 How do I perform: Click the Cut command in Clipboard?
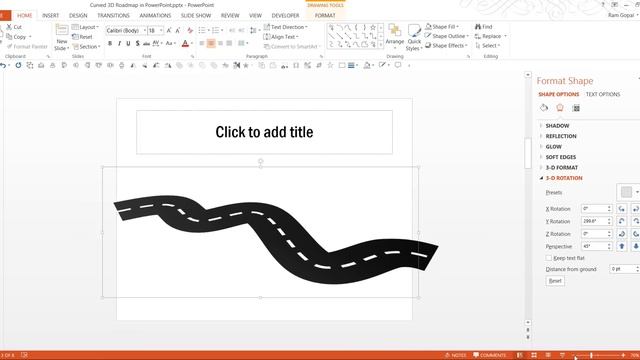pyautogui.click(x=14, y=27)
